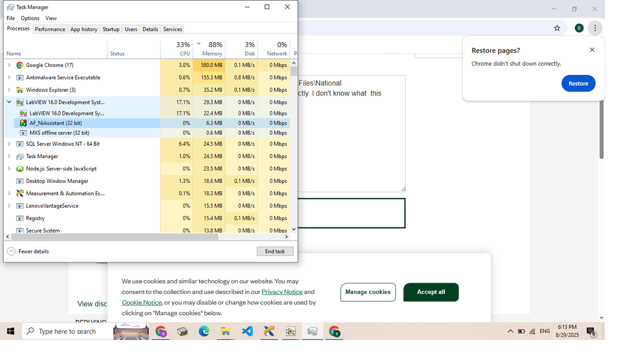The height and width of the screenshot is (364, 620).
Task: Click the Measurement & Automation process icon
Action: [x=20, y=193]
